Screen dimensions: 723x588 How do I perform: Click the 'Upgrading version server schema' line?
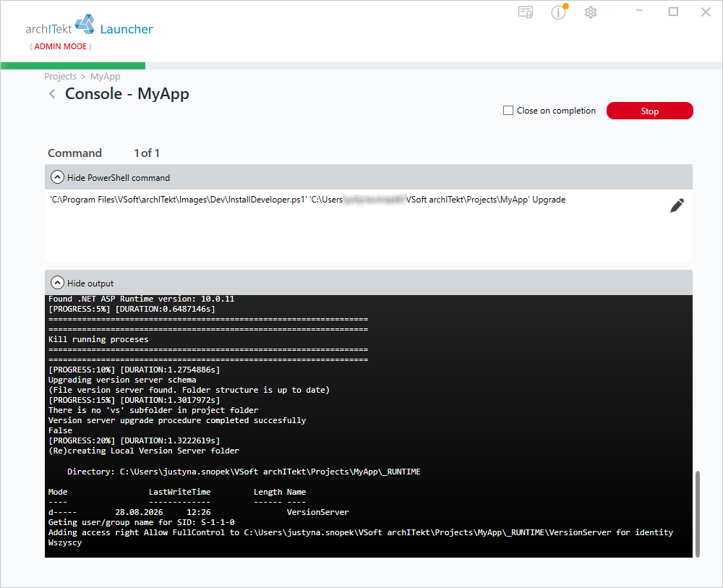pyautogui.click(x=122, y=380)
